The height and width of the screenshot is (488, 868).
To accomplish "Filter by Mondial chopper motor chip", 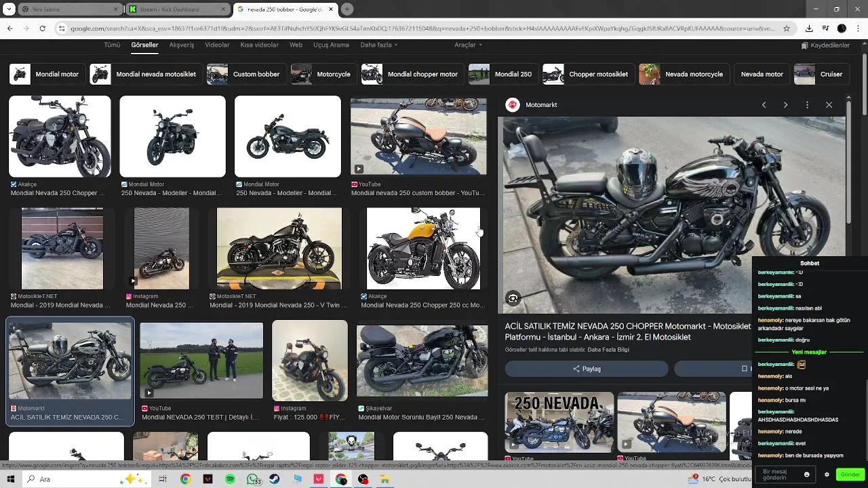I will 411,74.
